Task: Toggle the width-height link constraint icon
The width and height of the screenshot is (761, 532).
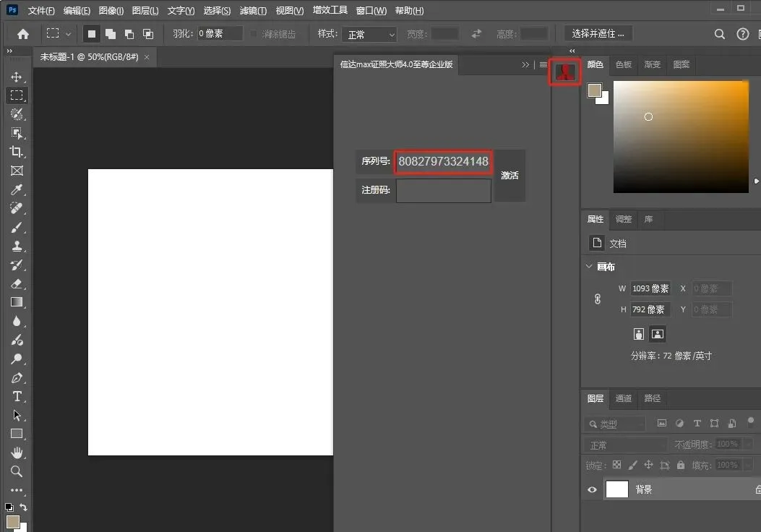Action: [598, 299]
